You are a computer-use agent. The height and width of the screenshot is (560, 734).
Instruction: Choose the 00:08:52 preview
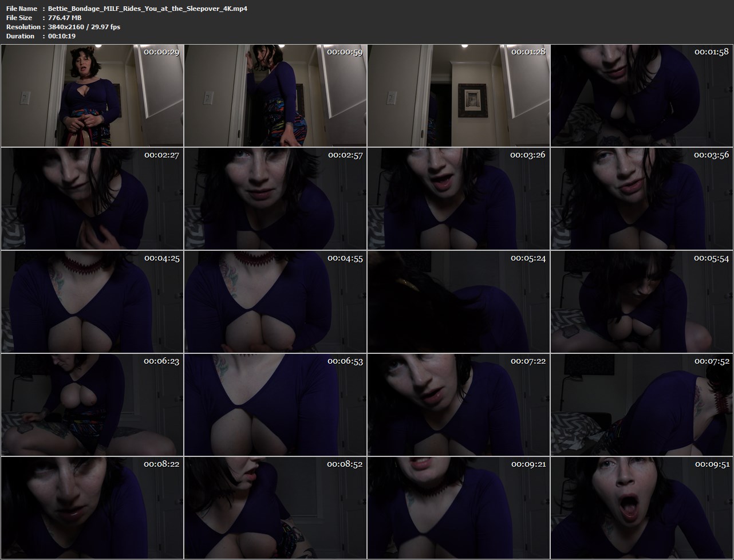pos(275,508)
